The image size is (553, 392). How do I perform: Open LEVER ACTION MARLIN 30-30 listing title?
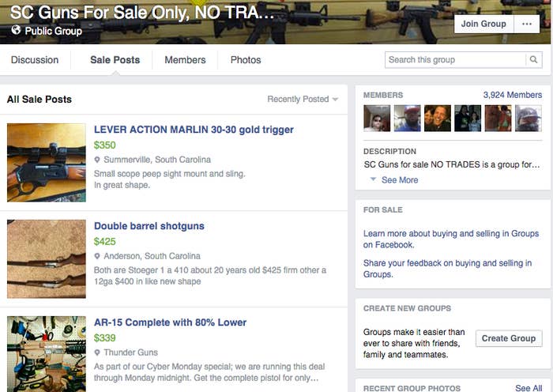click(x=194, y=130)
